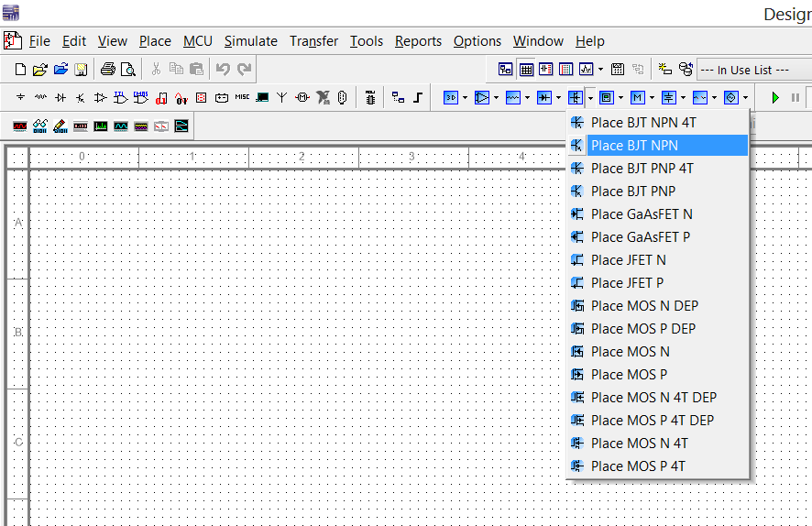The height and width of the screenshot is (526, 812).
Task: Open the Indicator seven-segment component icon
Action: 201,97
